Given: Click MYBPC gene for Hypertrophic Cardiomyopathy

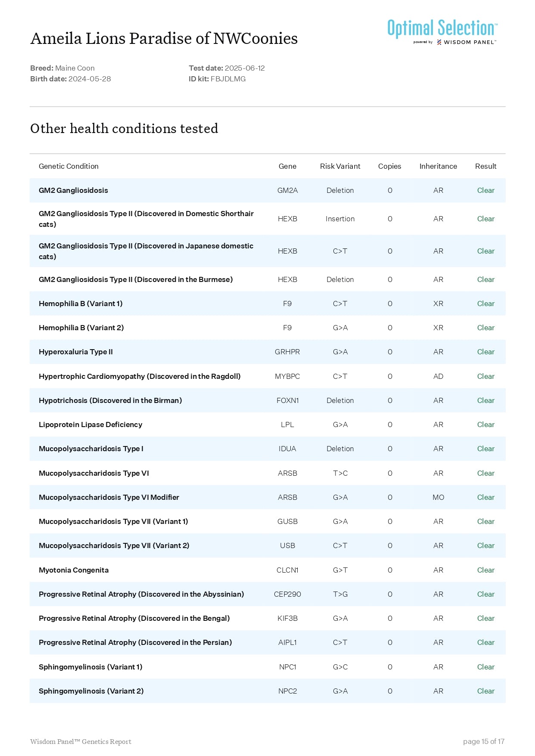Looking at the screenshot, I should pyautogui.click(x=287, y=376).
